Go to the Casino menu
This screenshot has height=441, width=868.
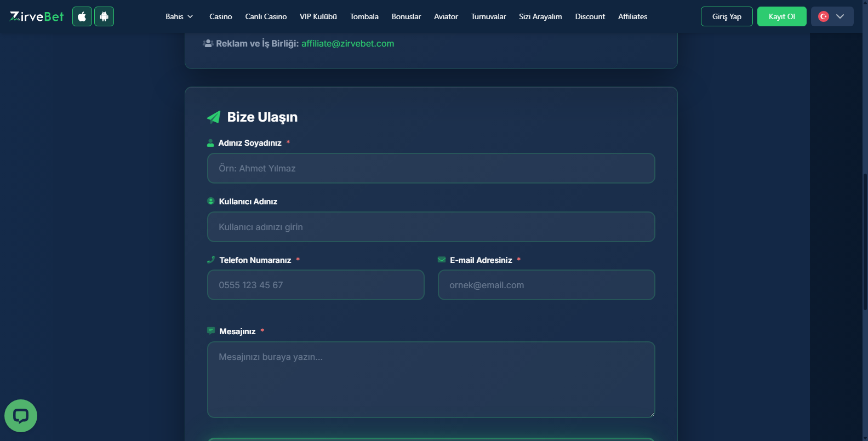[x=221, y=16]
